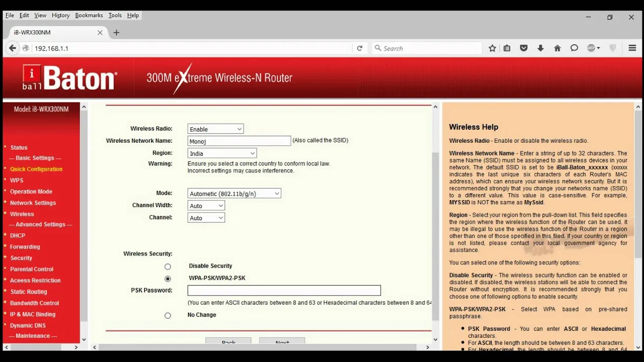The image size is (644, 362).
Task: Select the Disable Security radio button
Action: click(168, 266)
